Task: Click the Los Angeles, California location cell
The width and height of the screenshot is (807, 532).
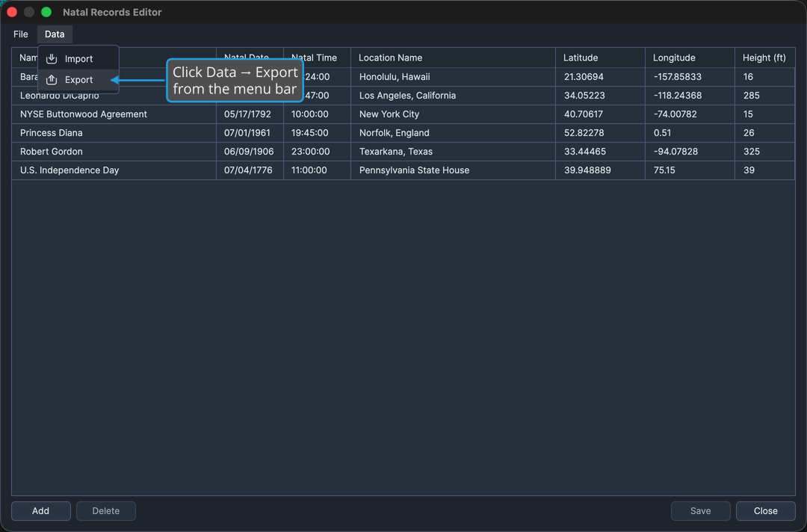Action: 453,96
